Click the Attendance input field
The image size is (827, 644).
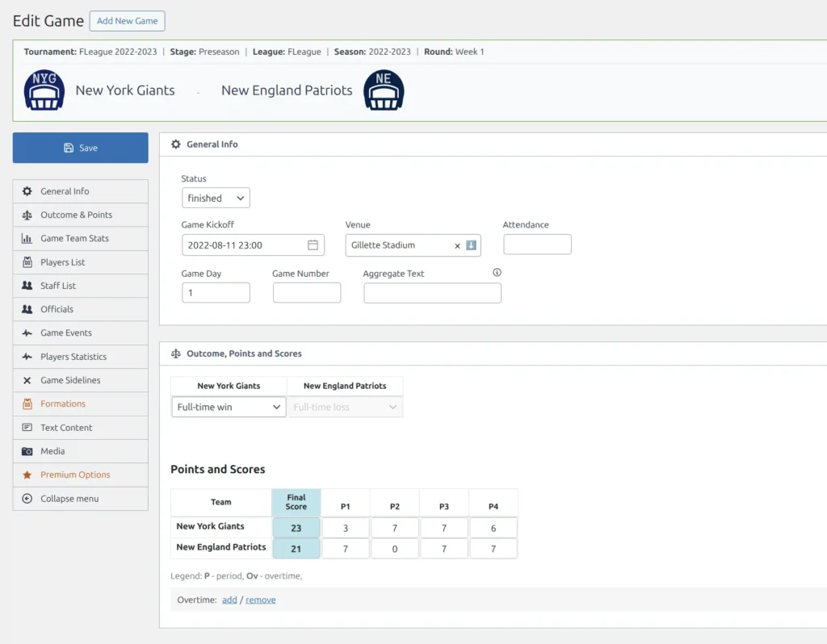[x=537, y=245]
